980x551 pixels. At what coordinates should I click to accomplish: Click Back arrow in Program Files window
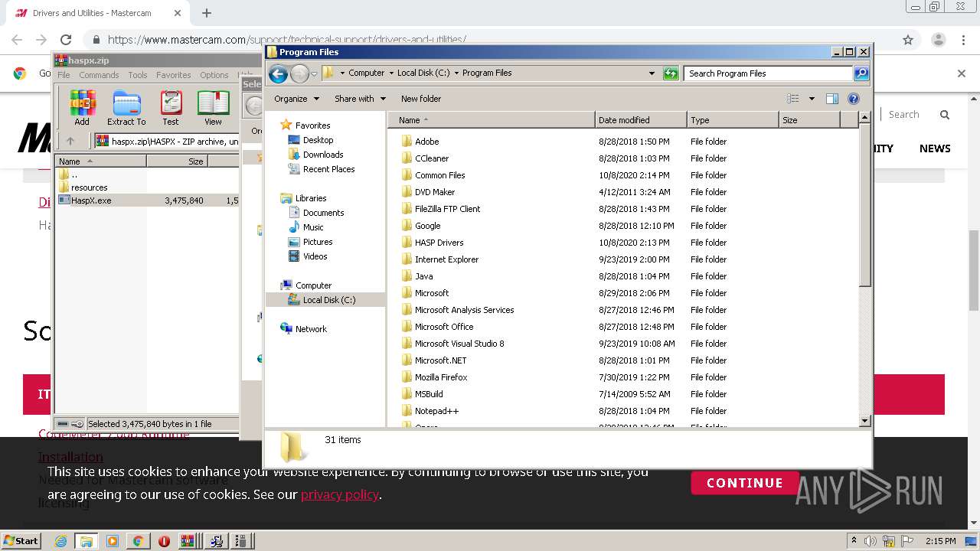point(279,73)
